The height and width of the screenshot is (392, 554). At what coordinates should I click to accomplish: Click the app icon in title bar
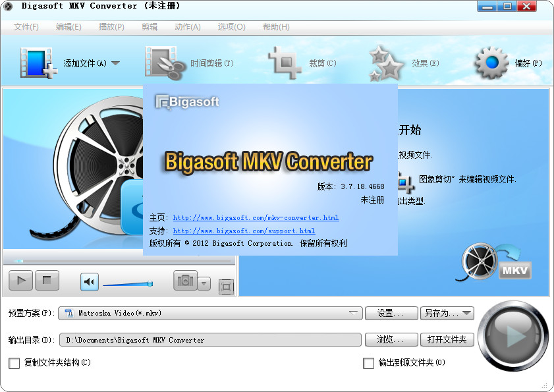coord(8,6)
